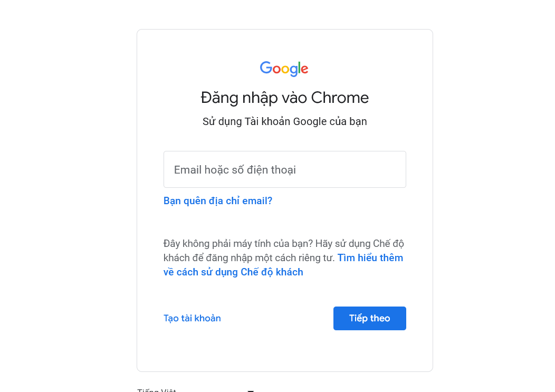This screenshot has width=555, height=392.
Task: Open the 'Tìm hiểu thêm' guest mode link
Action: pyautogui.click(x=370, y=257)
